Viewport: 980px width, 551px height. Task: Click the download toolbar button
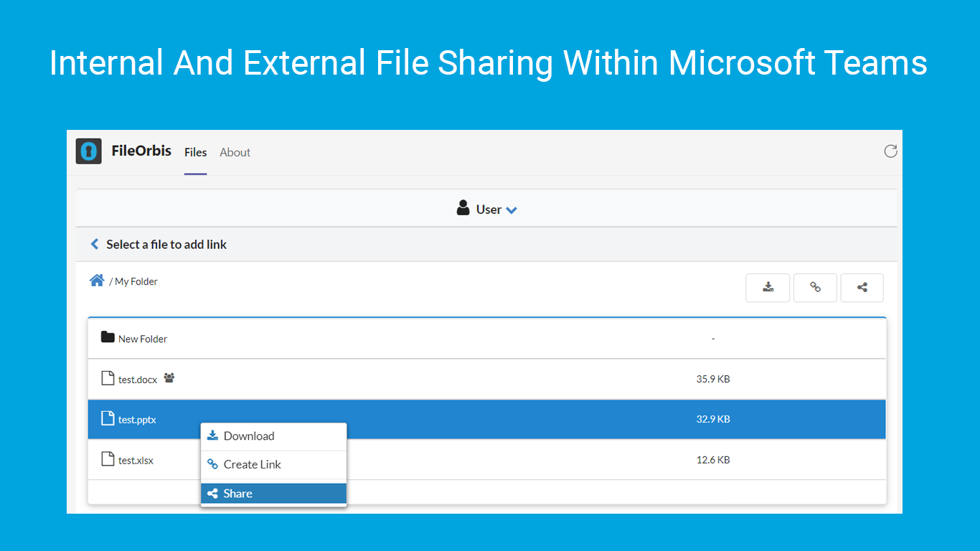point(768,288)
